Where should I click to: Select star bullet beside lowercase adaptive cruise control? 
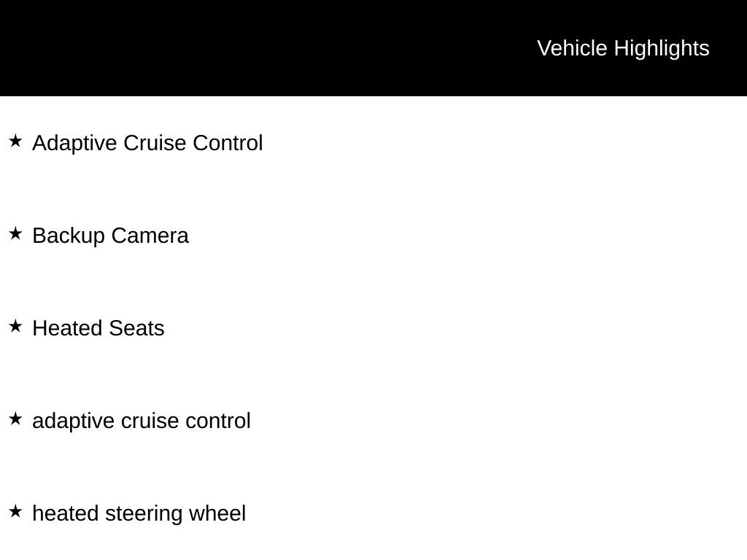point(15,419)
